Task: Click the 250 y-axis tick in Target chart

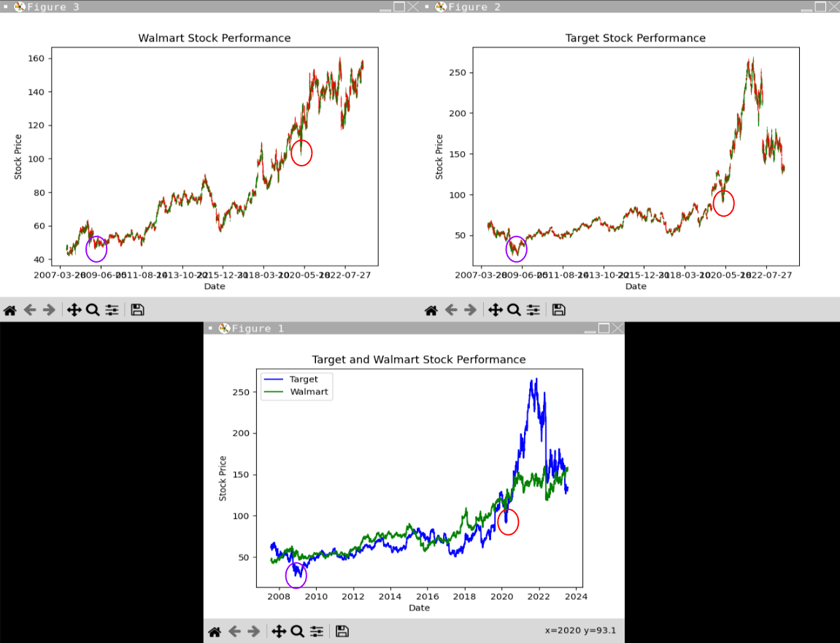Action: pyautogui.click(x=458, y=72)
